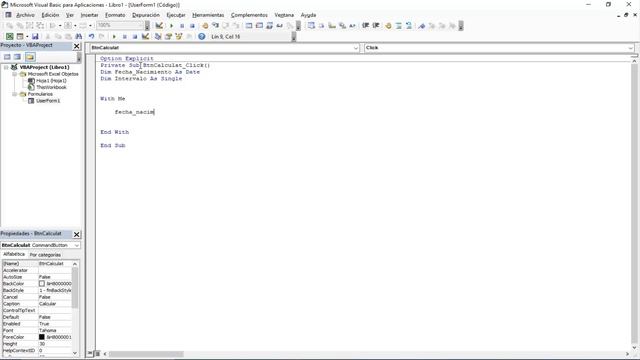640x360 pixels.
Task: Click the BackColor white color swatch
Action: coord(42,283)
